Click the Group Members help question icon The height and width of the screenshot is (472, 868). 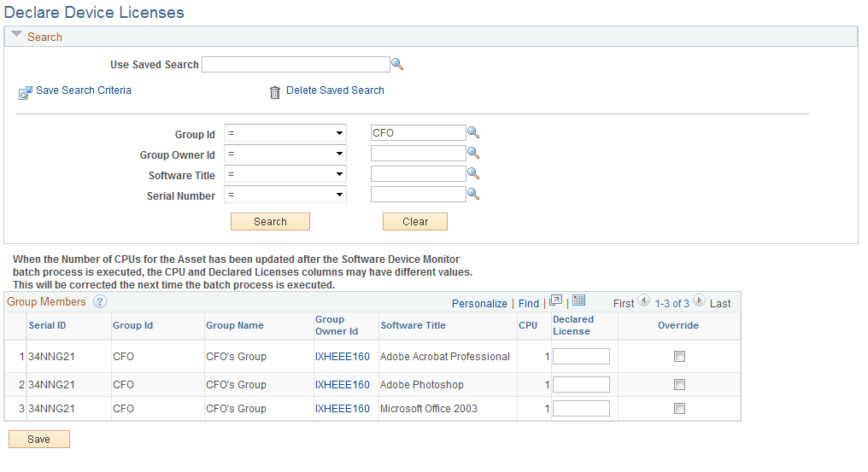(100, 301)
